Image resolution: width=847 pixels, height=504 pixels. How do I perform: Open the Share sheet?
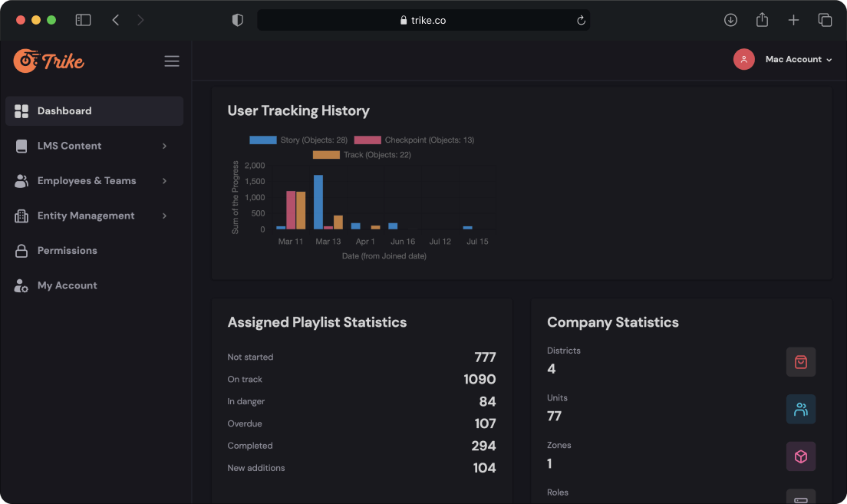pyautogui.click(x=762, y=20)
